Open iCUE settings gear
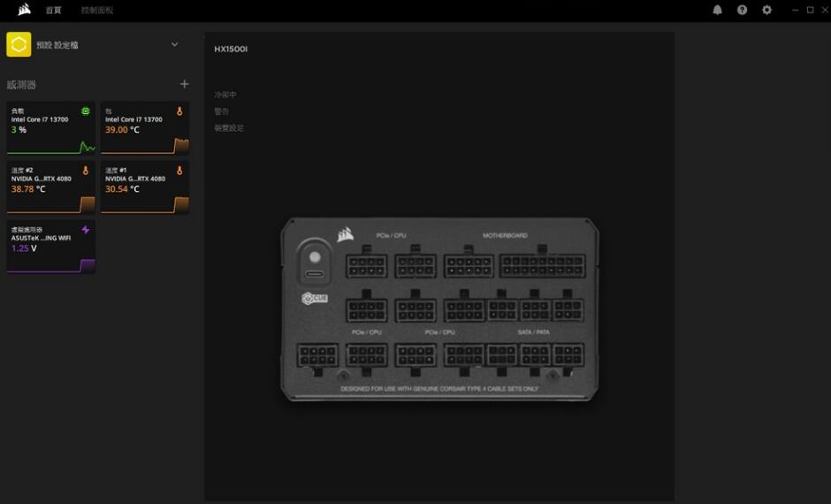Image resolution: width=831 pixels, height=504 pixels. [766, 10]
